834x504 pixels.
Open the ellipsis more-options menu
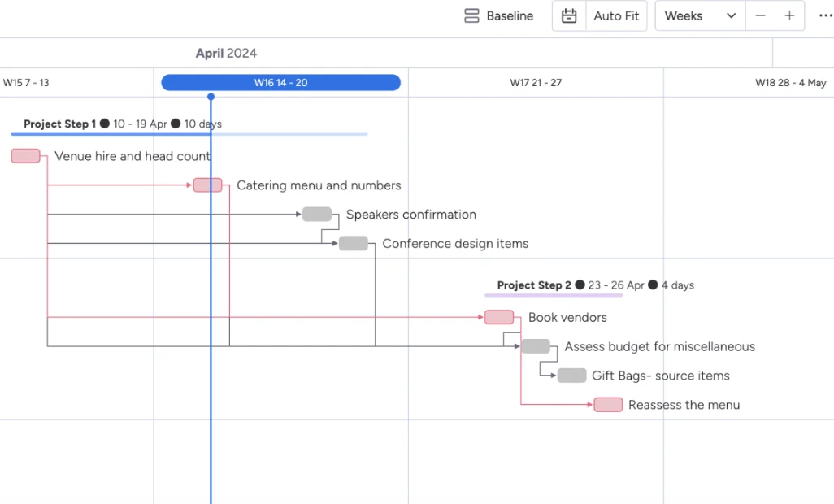[825, 15]
